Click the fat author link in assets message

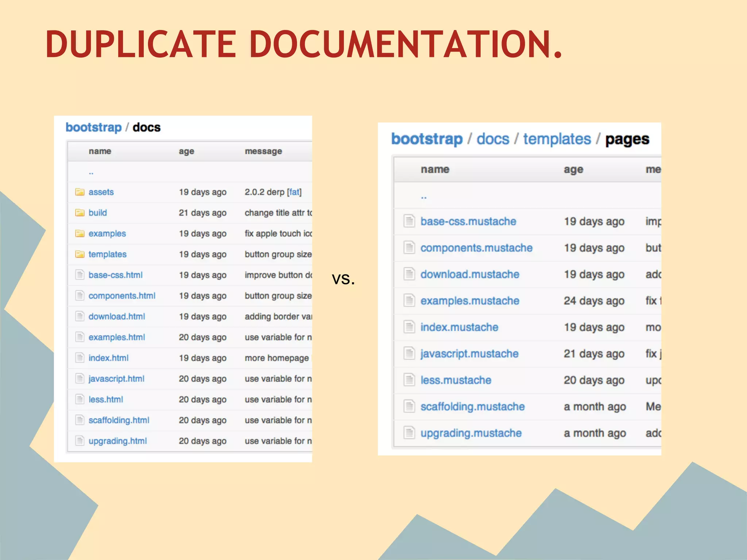294,192
